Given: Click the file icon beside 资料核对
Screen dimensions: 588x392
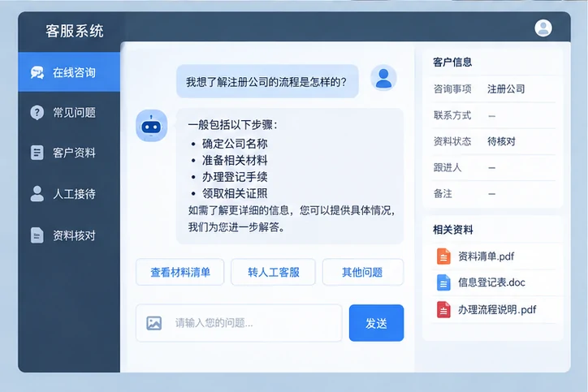Looking at the screenshot, I should tap(37, 235).
